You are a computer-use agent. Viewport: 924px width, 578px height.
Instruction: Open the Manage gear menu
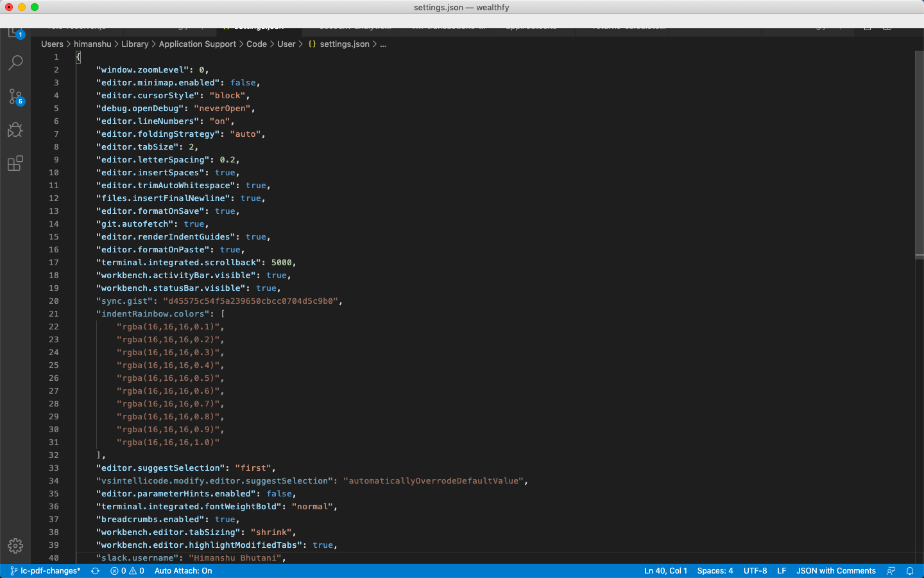click(15, 546)
